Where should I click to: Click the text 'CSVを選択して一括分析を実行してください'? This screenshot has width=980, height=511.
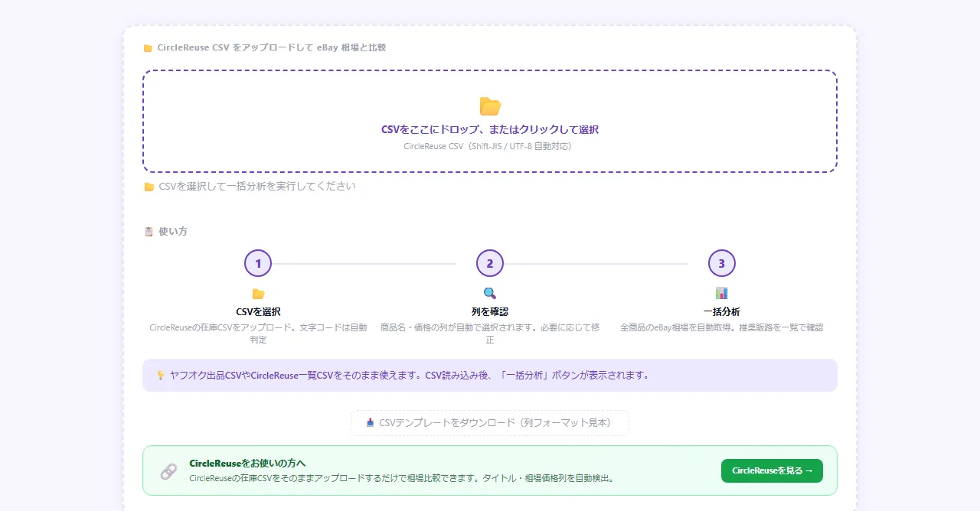pyautogui.click(x=257, y=187)
